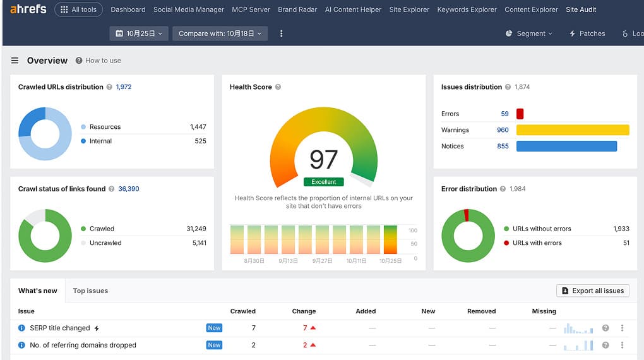Switch to the Top issues tab

[90, 291]
